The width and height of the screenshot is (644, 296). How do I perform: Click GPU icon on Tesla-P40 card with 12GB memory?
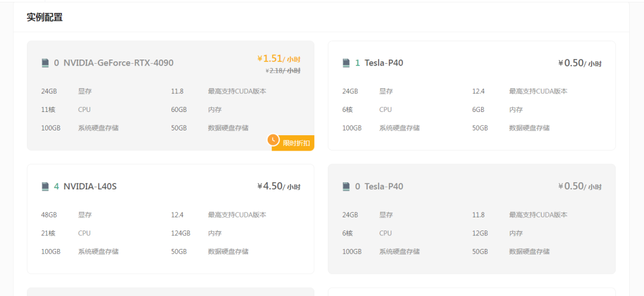click(x=346, y=186)
